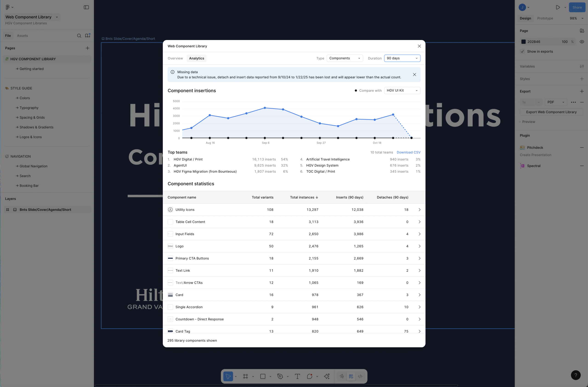The height and width of the screenshot is (387, 588).
Task: Open the Compare with HGV UI Kit dropdown
Action: pos(402,91)
